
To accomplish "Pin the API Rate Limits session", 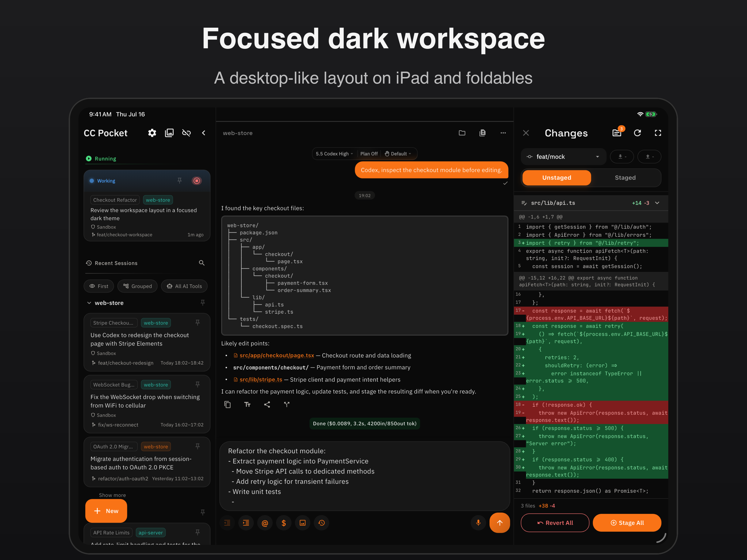I will click(x=198, y=532).
